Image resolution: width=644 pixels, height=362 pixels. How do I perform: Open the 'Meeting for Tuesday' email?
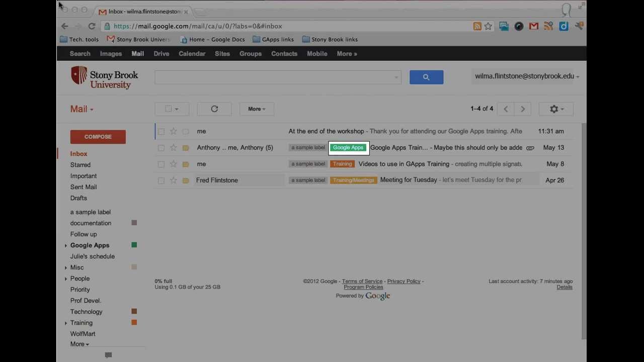point(409,180)
